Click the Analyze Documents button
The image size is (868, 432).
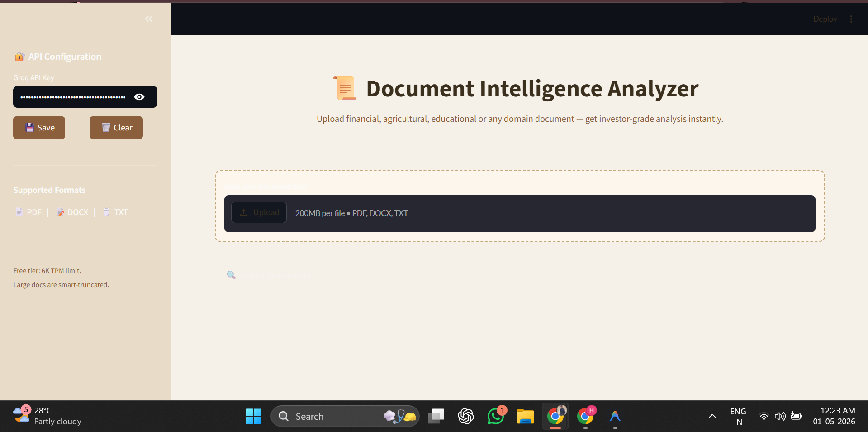click(x=268, y=275)
